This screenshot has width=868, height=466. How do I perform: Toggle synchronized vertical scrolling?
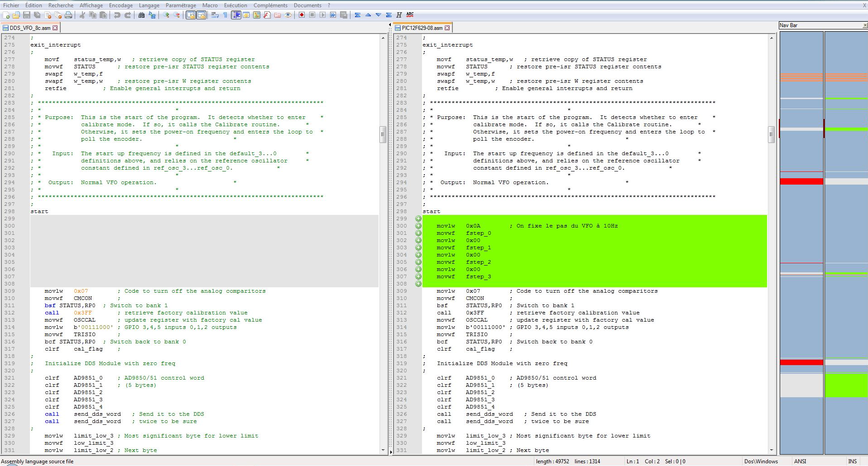tap(190, 15)
